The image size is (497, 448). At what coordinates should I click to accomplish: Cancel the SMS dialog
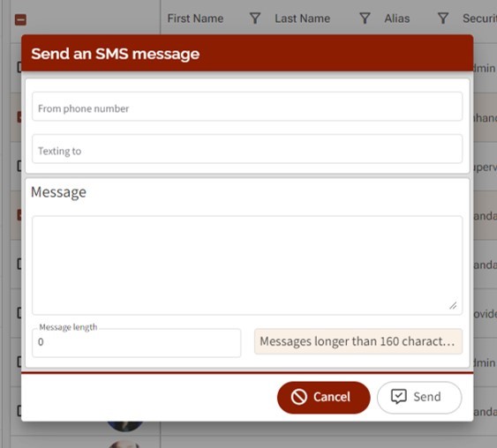pyautogui.click(x=324, y=398)
